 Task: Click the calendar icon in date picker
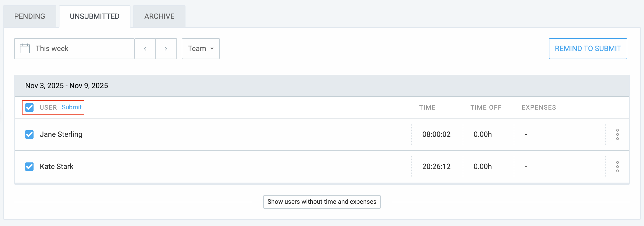tap(25, 49)
